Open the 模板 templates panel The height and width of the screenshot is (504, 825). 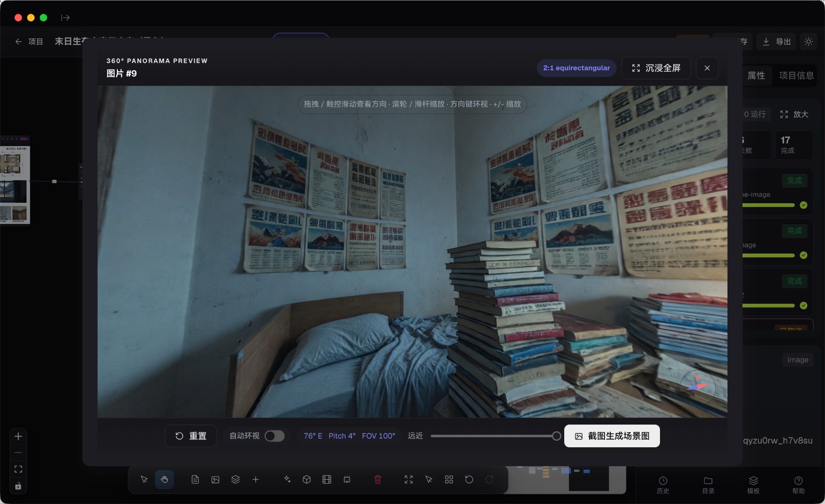(753, 485)
